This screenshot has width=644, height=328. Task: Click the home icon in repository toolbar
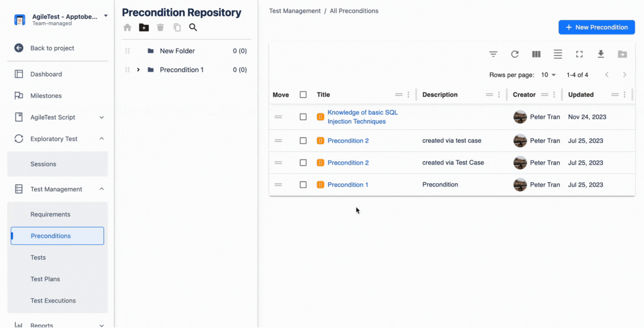128,28
